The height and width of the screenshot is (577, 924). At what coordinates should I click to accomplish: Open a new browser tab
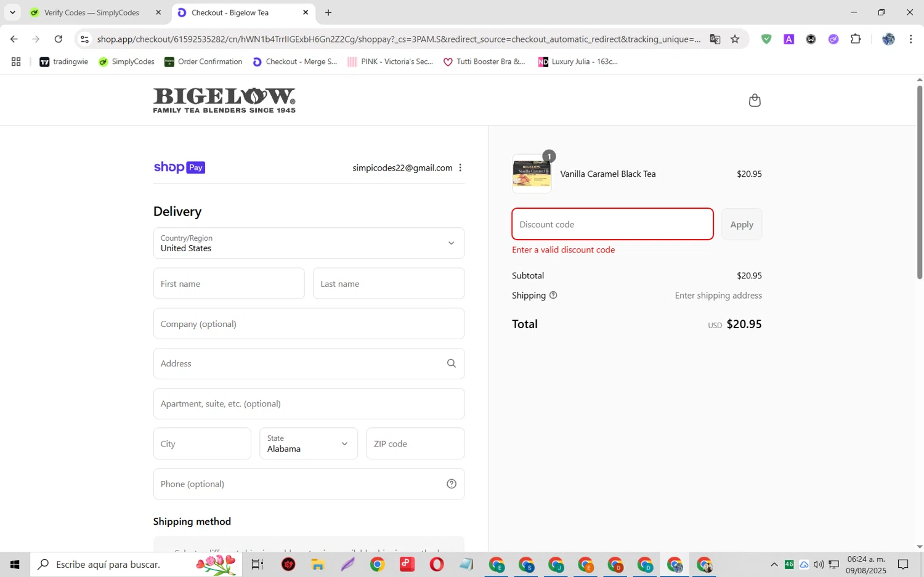click(328, 12)
